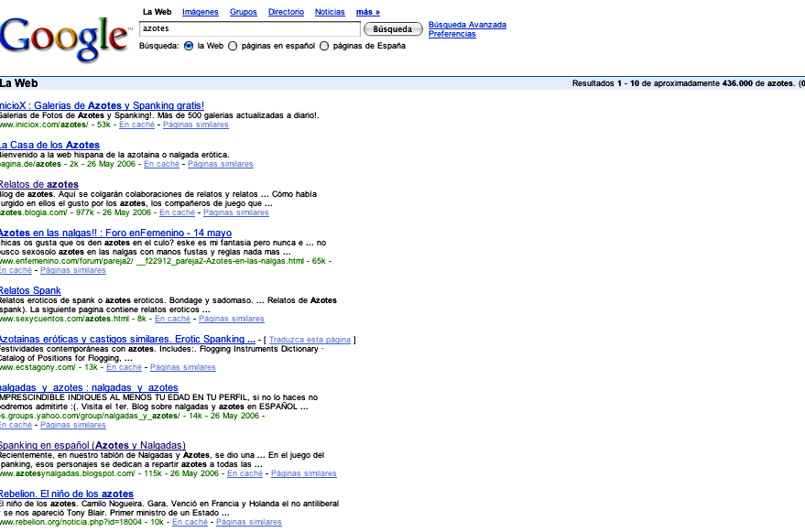
Task: Open the Directorio tab
Action: (x=286, y=12)
